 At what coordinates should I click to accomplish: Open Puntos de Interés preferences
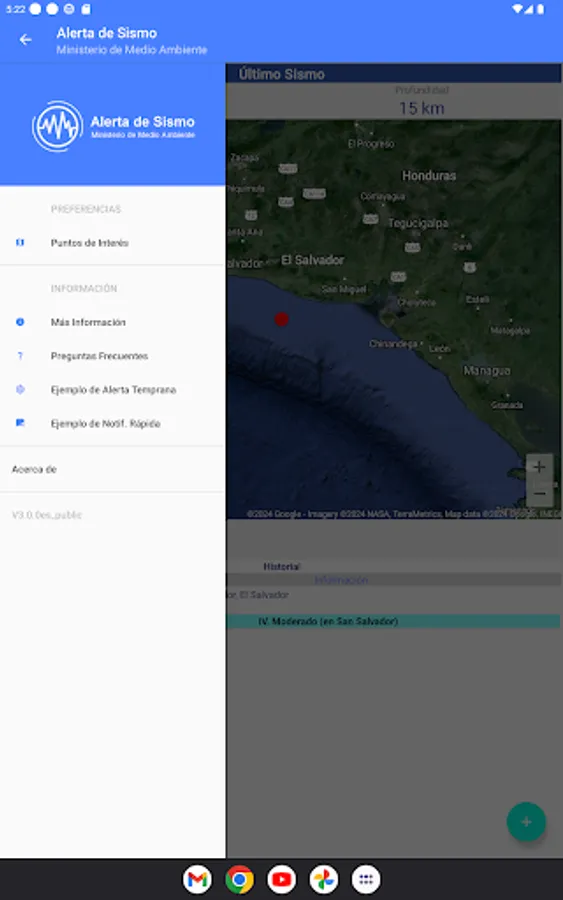click(x=112, y=243)
